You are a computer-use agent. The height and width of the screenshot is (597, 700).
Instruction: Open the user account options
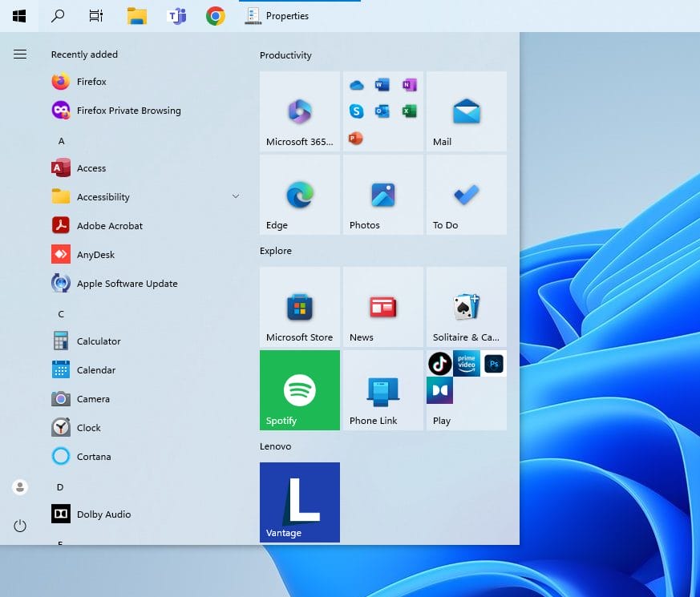(19, 486)
